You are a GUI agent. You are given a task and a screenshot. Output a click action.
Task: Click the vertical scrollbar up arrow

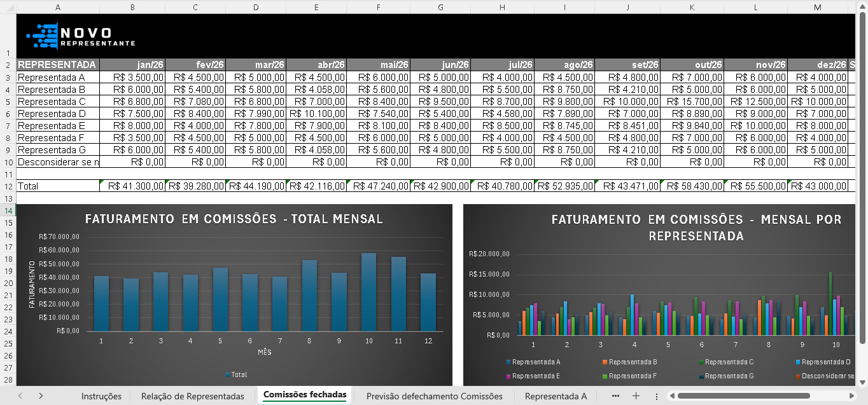(x=862, y=7)
